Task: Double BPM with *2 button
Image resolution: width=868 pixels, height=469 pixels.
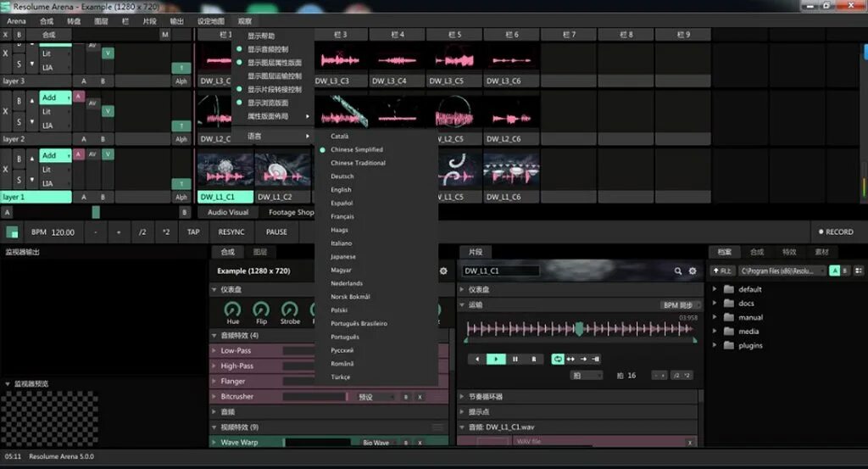Action: coord(166,232)
